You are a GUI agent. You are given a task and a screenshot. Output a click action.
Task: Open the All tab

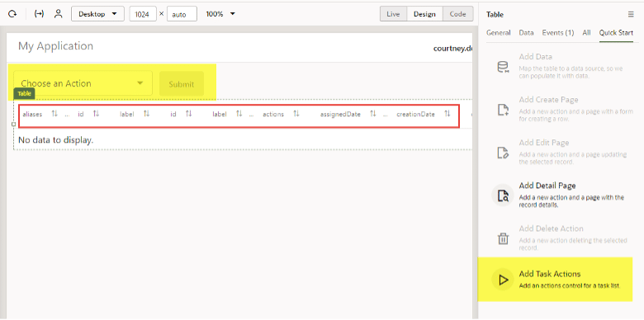point(586,33)
